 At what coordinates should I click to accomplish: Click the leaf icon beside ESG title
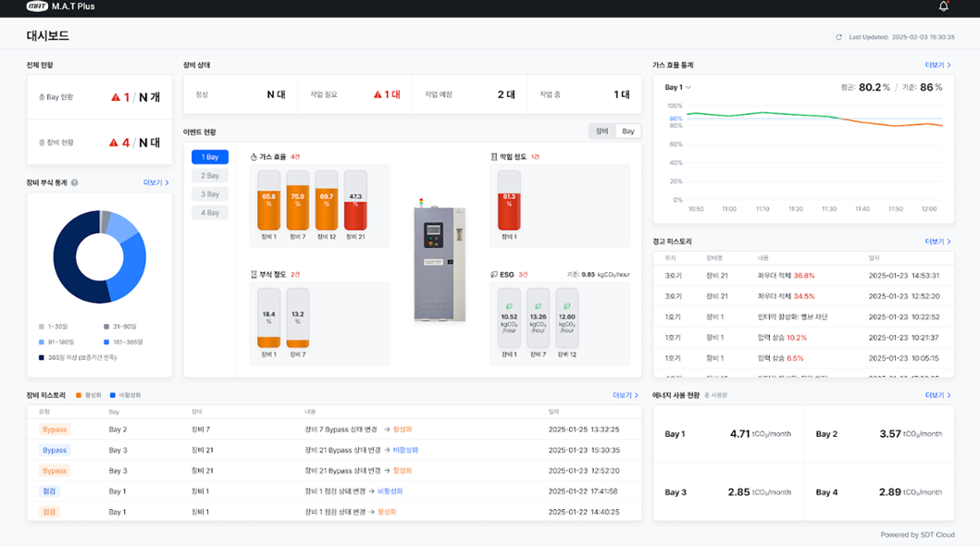(x=494, y=275)
